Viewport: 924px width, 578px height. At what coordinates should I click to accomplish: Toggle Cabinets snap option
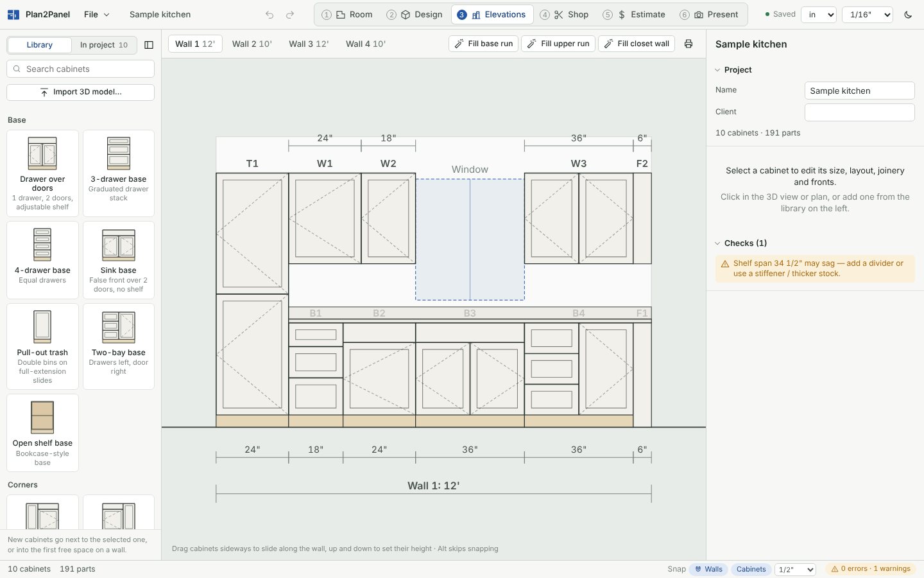tap(751, 569)
